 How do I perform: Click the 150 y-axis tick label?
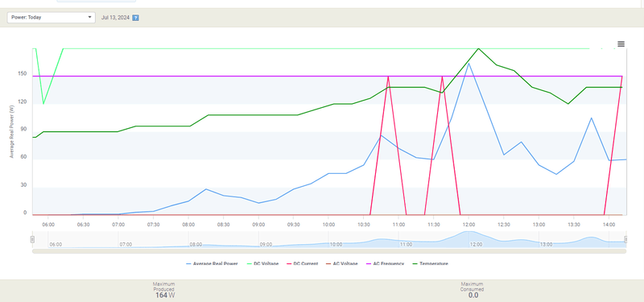point(23,74)
